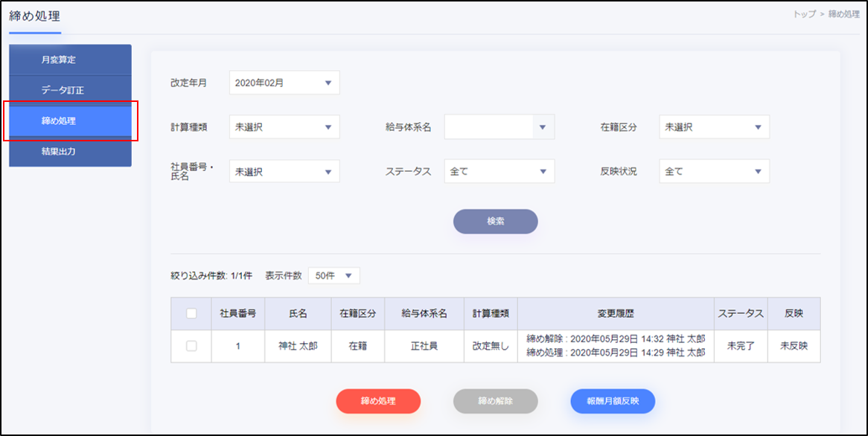Follow the トップ breadcrumb link
Viewport: 868px width, 436px height.
point(804,15)
